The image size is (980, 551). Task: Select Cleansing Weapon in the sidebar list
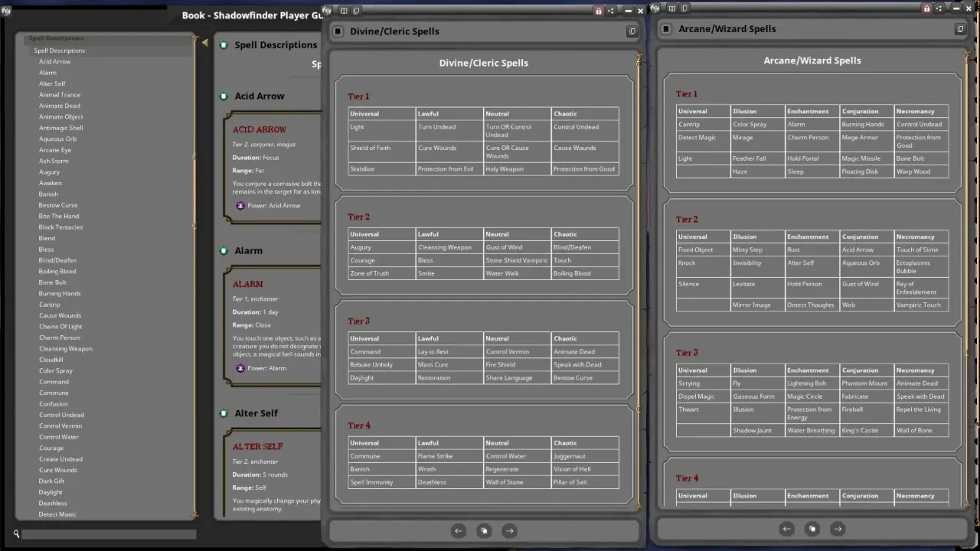pyautogui.click(x=65, y=348)
